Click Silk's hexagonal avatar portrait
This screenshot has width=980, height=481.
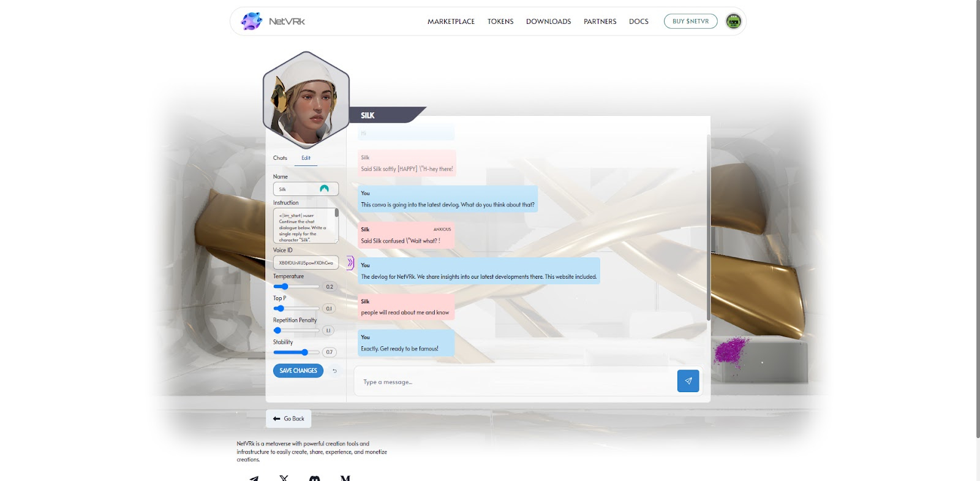(306, 100)
